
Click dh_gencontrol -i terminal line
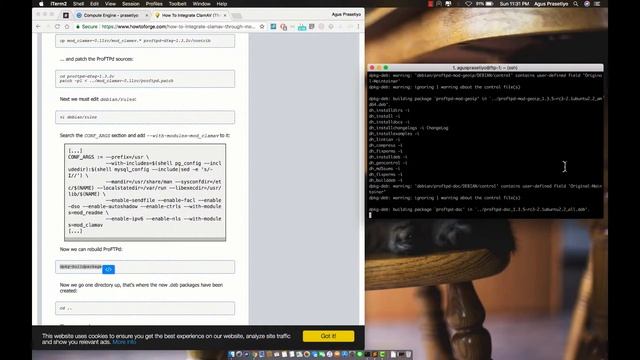(x=388, y=163)
